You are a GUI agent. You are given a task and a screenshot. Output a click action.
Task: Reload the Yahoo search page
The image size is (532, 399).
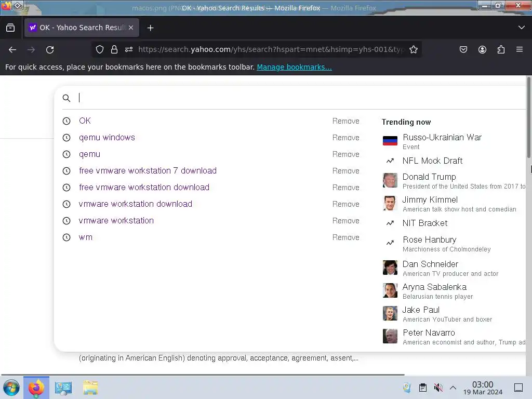pyautogui.click(x=50, y=50)
